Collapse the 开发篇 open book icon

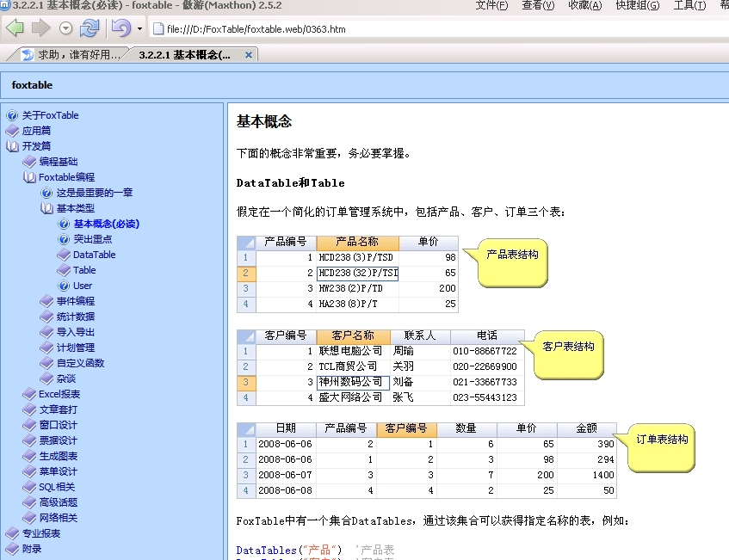(13, 146)
